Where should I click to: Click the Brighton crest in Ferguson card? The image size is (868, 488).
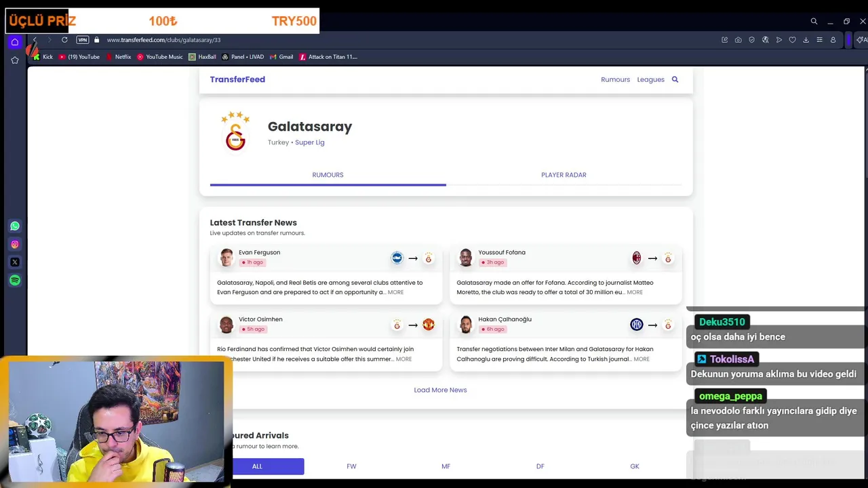pos(397,258)
